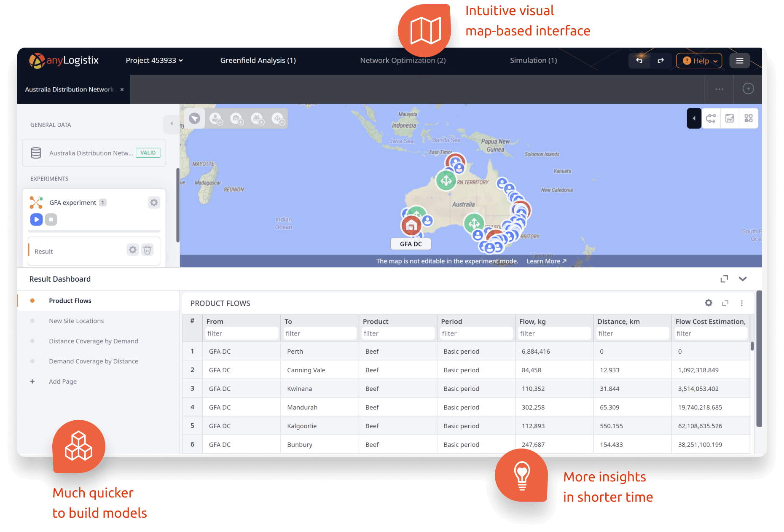Click the dashboard vertical scrollbar
Viewport: 784px width, 532px height.
(759, 358)
